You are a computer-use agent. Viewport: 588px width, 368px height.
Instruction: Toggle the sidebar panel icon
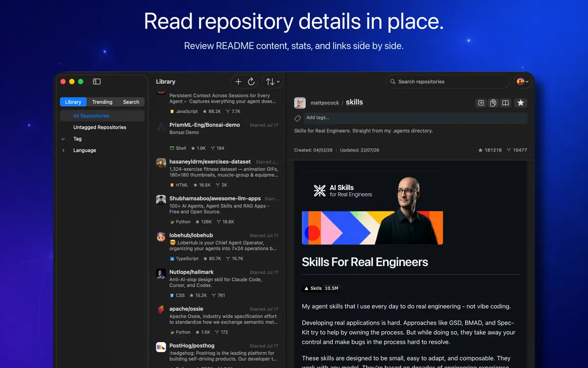[x=97, y=81]
